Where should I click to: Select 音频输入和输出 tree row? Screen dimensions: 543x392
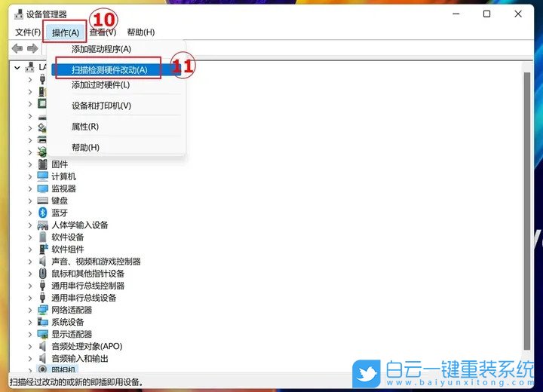click(x=80, y=358)
